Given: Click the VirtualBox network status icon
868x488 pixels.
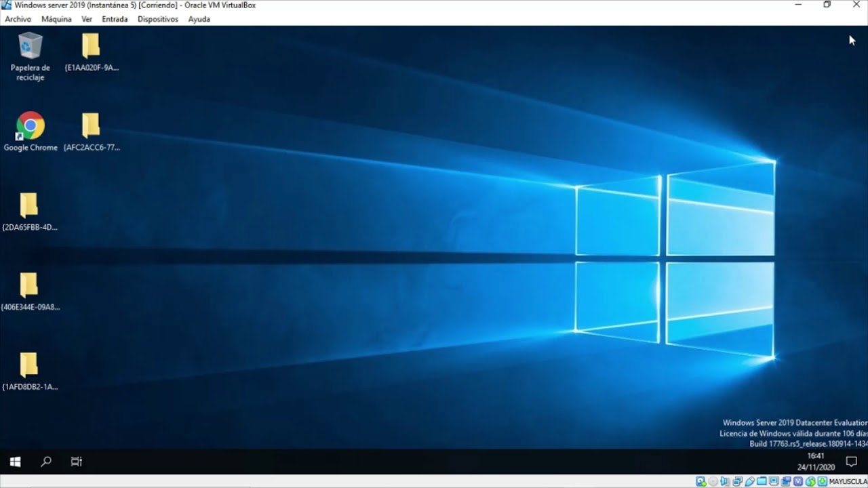Looking at the screenshot, I should (x=737, y=481).
